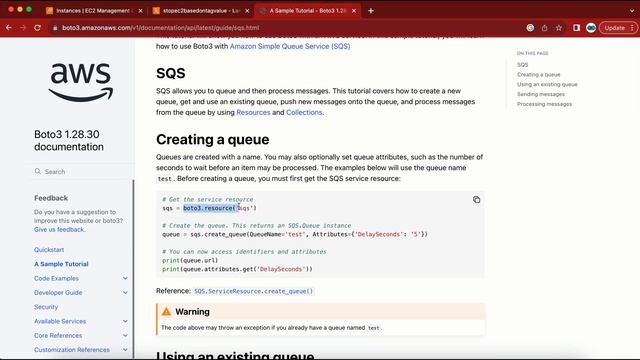Copy the code block with copy icon
Viewport: 640px width, 360px height.
click(476, 200)
